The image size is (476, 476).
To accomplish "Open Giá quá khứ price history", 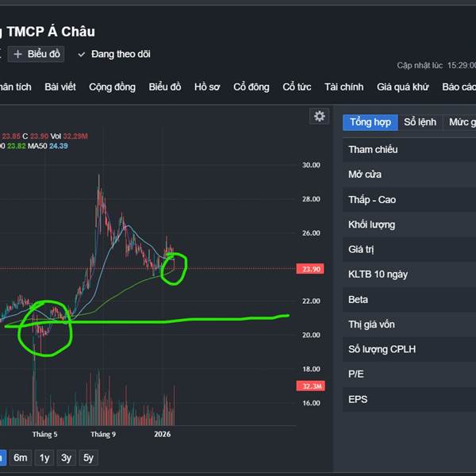I will coord(402,87).
